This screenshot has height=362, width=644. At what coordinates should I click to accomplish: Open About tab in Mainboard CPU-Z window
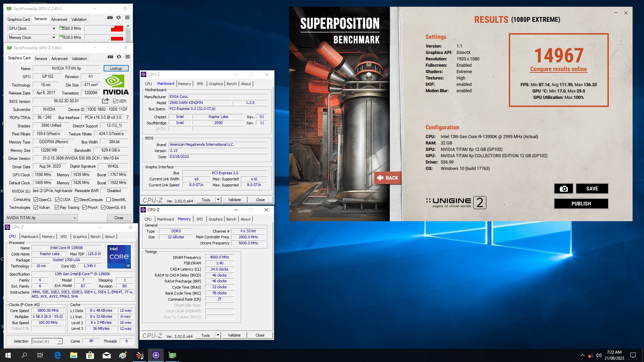246,84
